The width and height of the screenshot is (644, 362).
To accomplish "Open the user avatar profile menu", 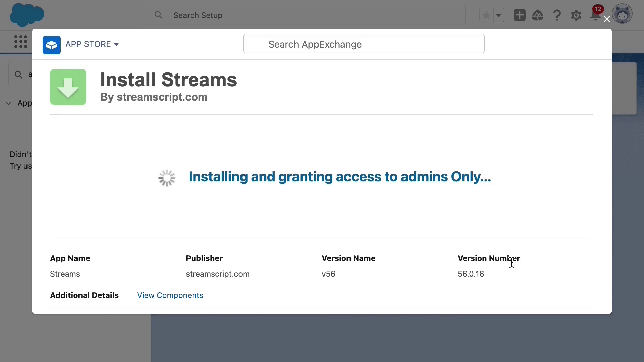I will (x=622, y=14).
